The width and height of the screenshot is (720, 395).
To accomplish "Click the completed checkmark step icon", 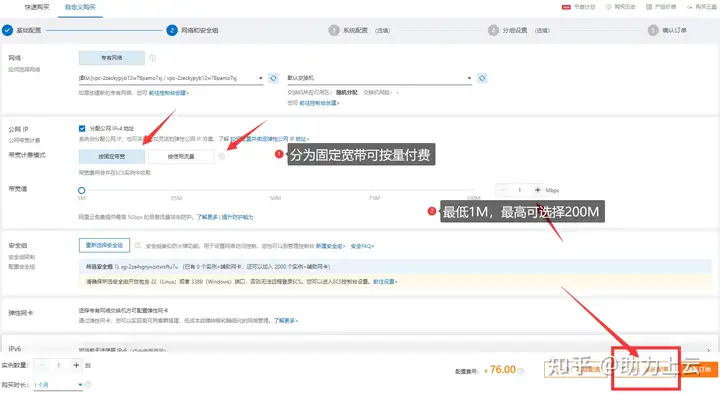I will pyautogui.click(x=7, y=30).
